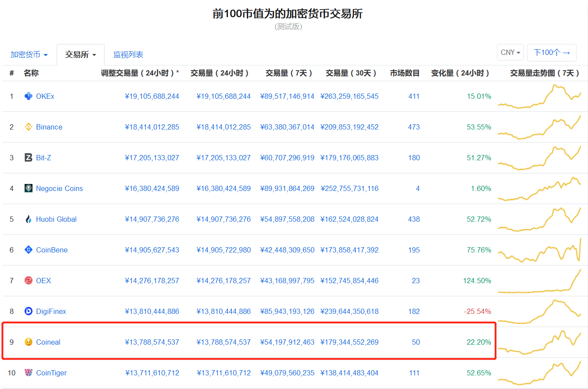Screen dimensions: 588x389
Task: Sort by 交易量（7天）column header
Action: point(290,73)
